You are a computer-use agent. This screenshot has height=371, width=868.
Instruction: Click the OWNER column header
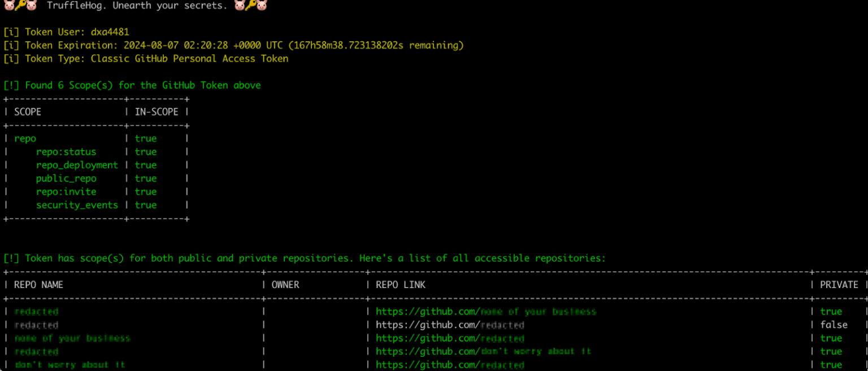click(x=285, y=285)
